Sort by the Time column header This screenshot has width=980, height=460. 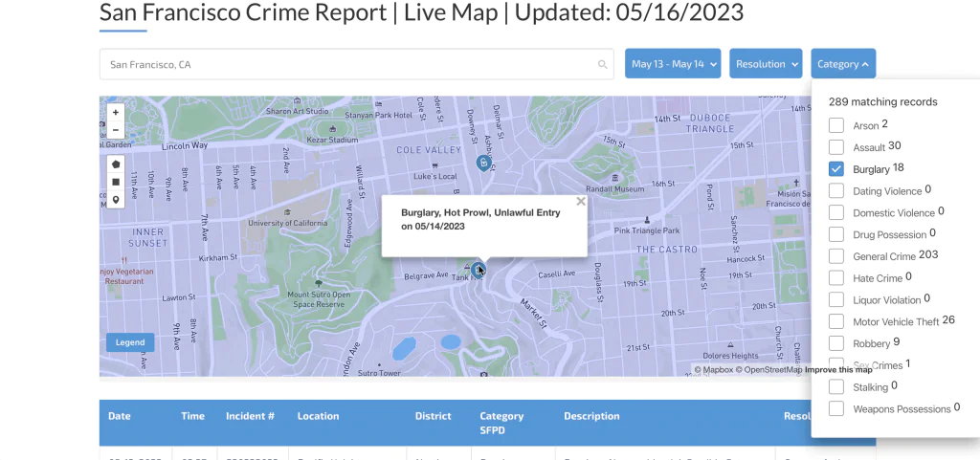pos(192,416)
